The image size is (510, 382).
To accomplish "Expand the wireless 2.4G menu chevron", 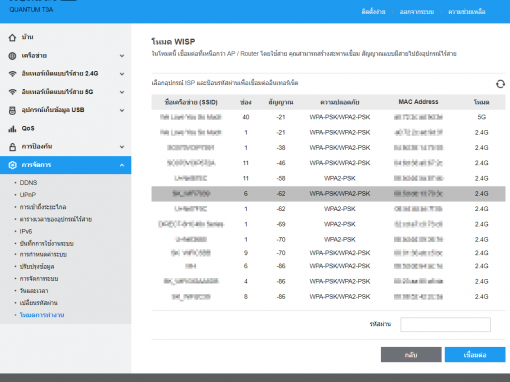I will coord(122,74).
